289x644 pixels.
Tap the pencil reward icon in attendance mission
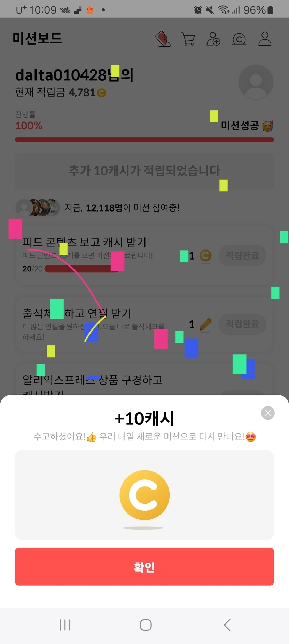[x=205, y=324]
